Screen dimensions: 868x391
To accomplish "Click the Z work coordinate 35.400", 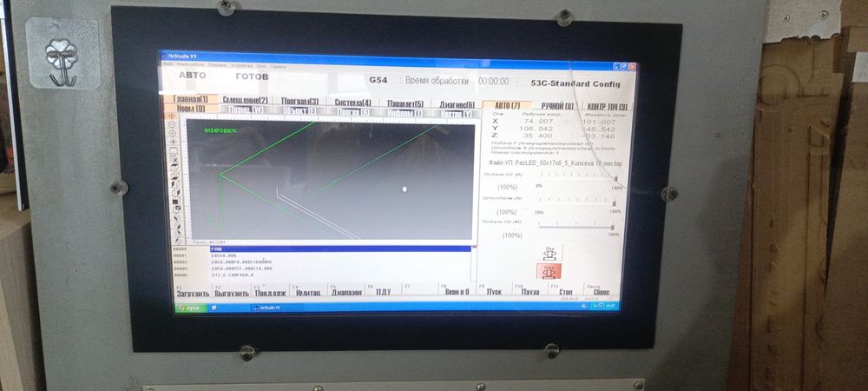I will [537, 136].
